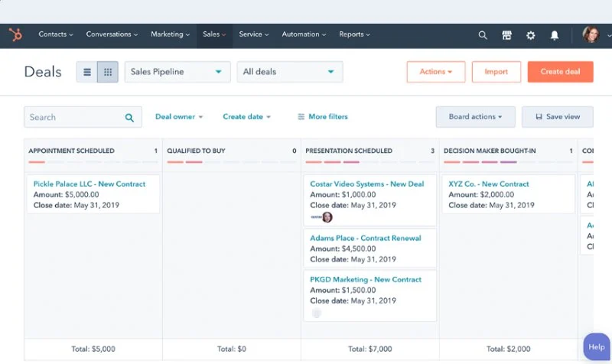The height and width of the screenshot is (364, 612).
Task: Click the floppy disk icon on Save view
Action: pos(539,117)
